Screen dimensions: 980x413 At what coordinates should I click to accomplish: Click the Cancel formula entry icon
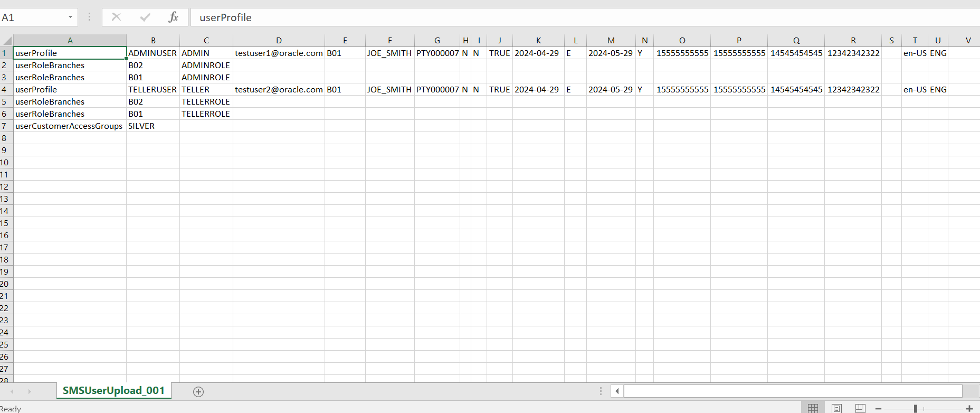pos(117,17)
